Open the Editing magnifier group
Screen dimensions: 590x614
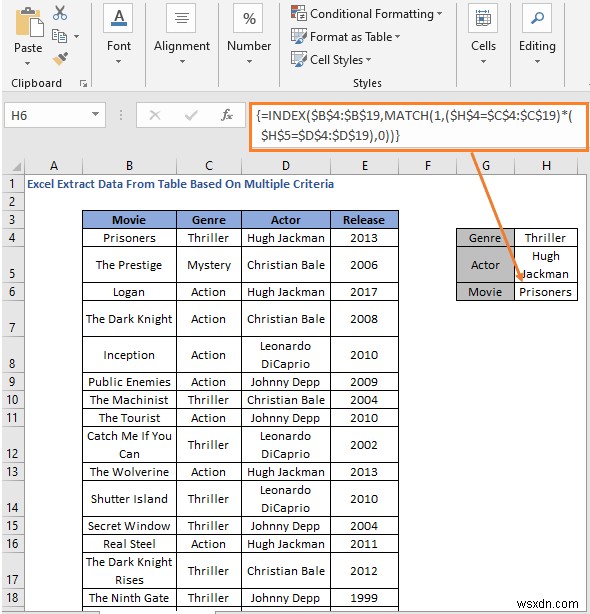[537, 18]
